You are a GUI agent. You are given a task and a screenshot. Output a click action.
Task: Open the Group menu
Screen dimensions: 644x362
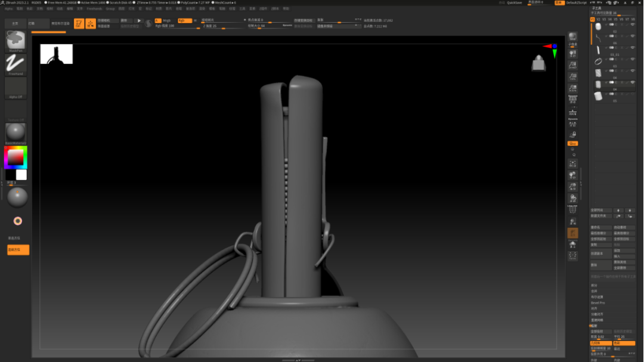pos(110,8)
